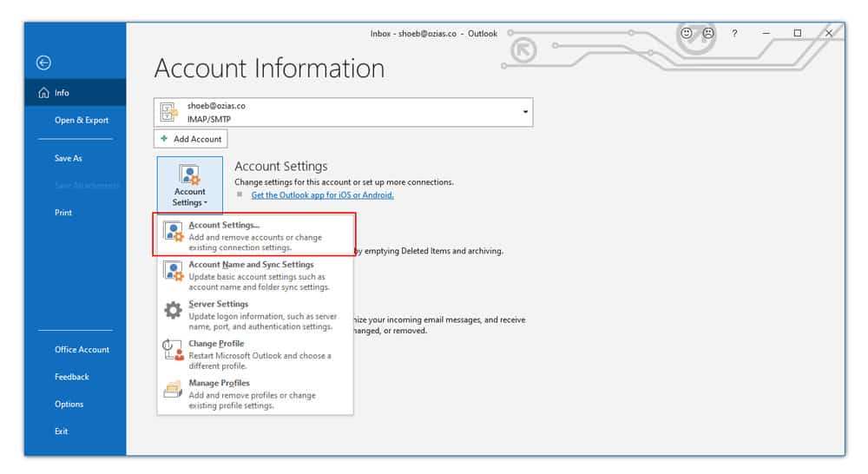Expand the account selector dropdown arrow

tap(525, 112)
